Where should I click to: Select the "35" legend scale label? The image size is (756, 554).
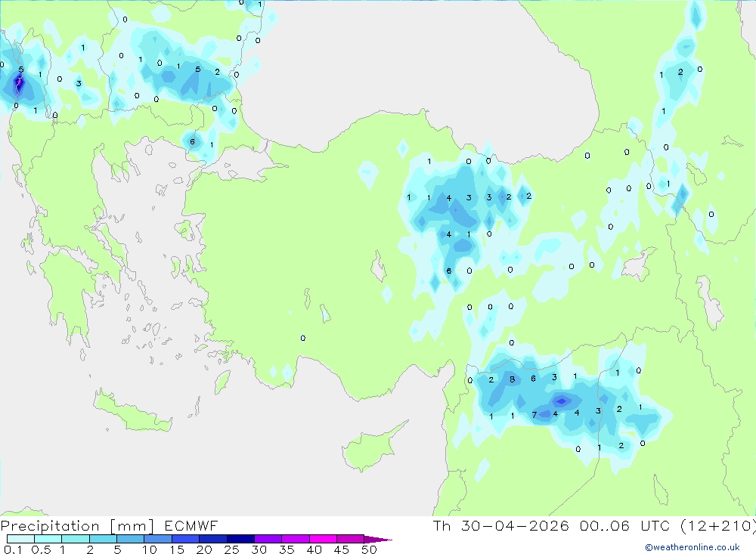(287, 549)
